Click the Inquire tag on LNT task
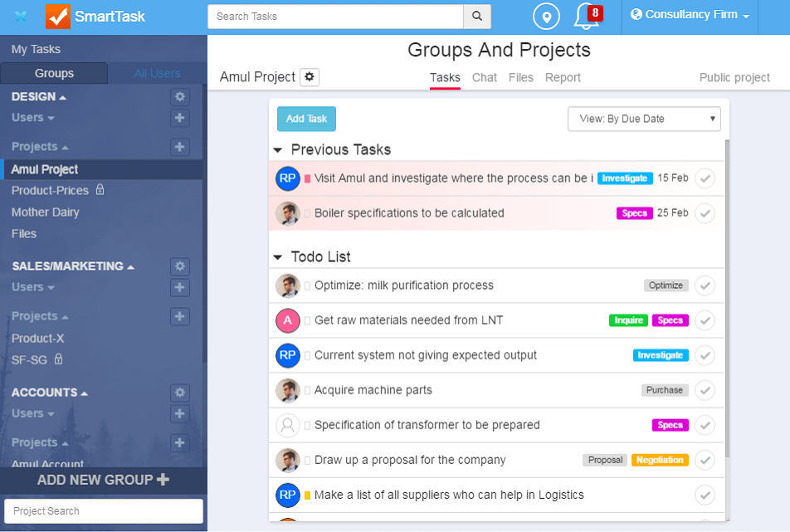 (628, 320)
